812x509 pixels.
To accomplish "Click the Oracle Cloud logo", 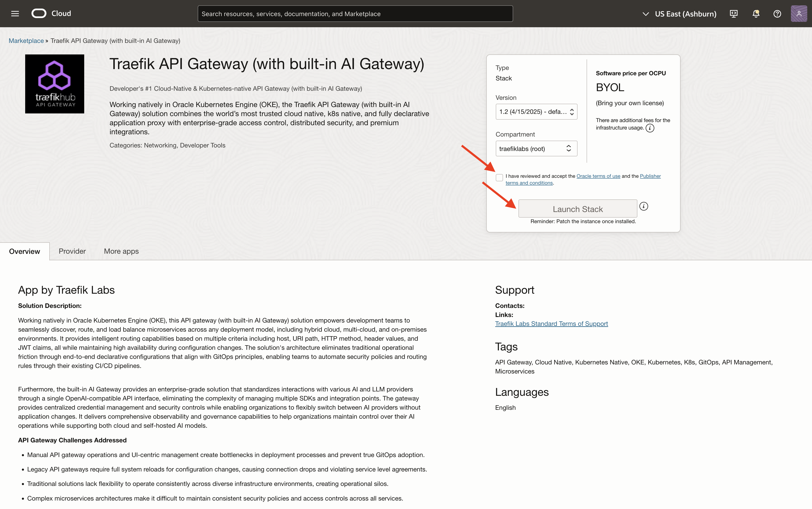I will pos(39,13).
